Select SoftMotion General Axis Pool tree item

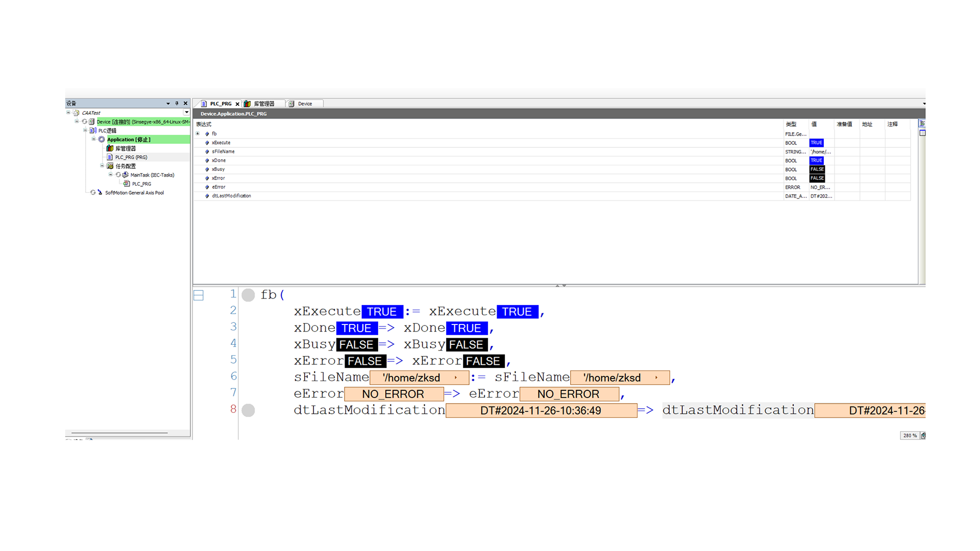[134, 193]
